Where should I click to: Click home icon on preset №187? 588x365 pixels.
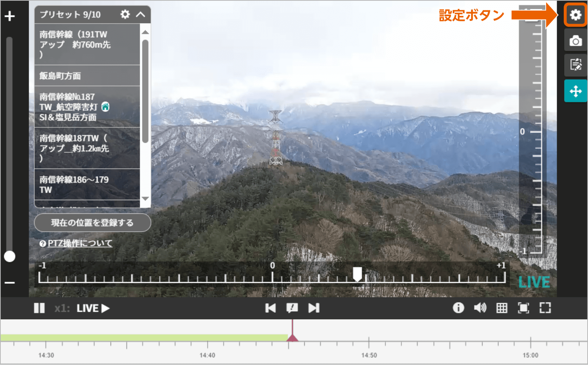pos(105,107)
